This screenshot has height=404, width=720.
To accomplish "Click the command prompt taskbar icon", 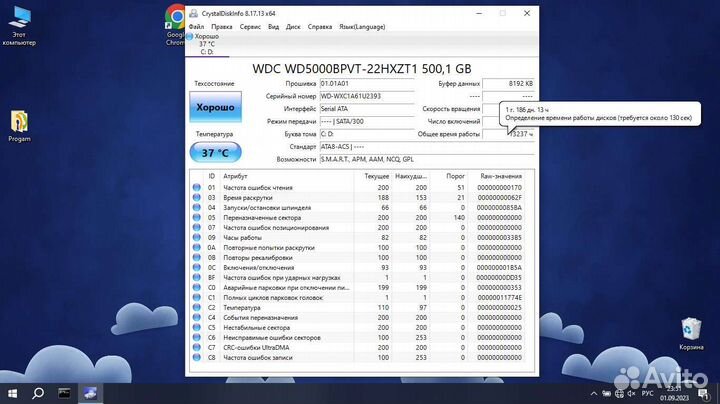I will pos(64,393).
